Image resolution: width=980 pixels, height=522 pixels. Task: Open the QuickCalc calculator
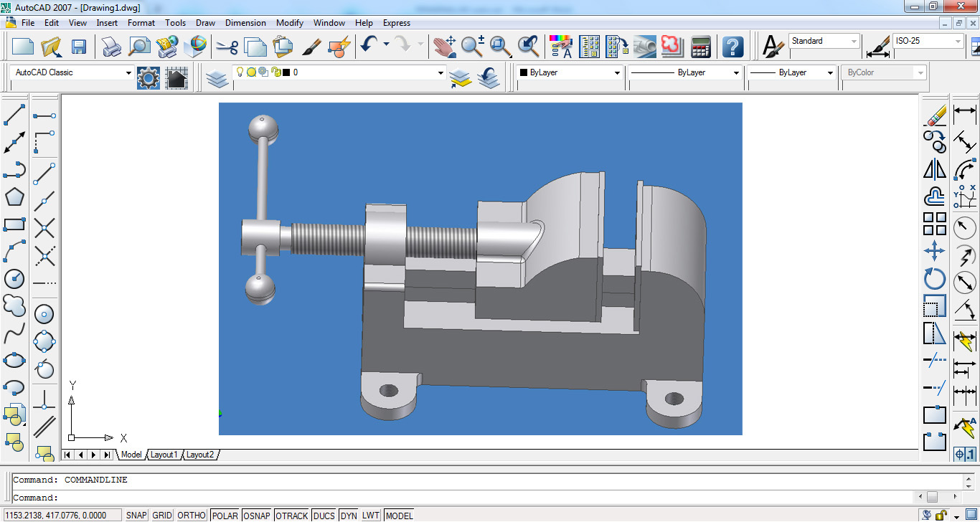pos(701,47)
